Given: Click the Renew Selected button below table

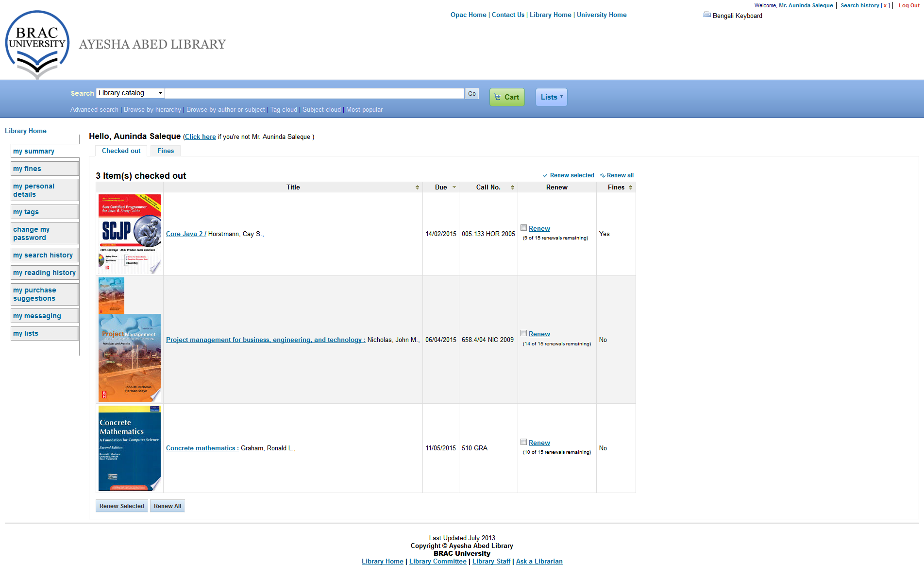Looking at the screenshot, I should pyautogui.click(x=122, y=506).
